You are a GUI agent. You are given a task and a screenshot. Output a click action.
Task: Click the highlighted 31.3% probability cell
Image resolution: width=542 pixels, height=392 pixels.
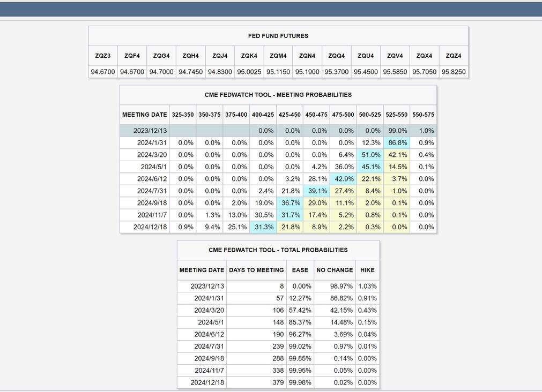264,227
